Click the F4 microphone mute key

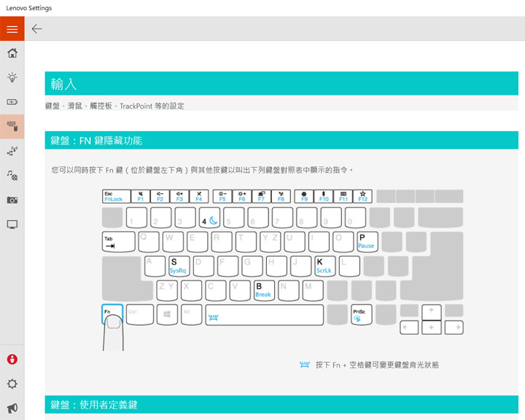(199, 196)
